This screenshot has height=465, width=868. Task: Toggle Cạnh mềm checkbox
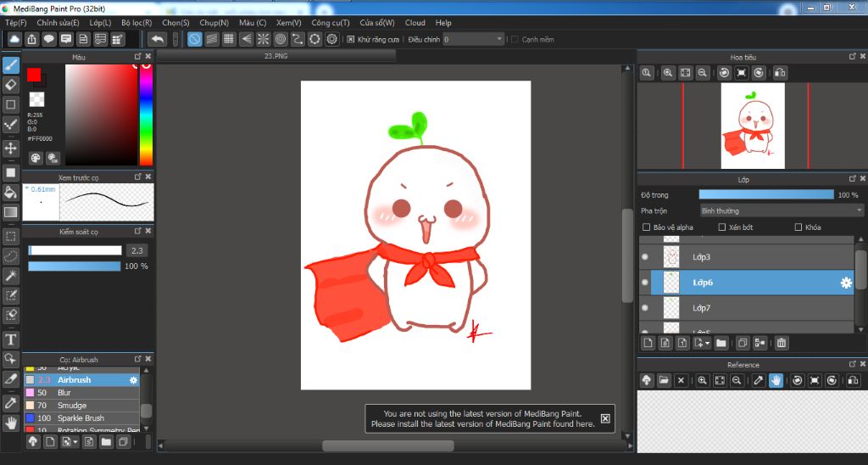click(x=515, y=39)
